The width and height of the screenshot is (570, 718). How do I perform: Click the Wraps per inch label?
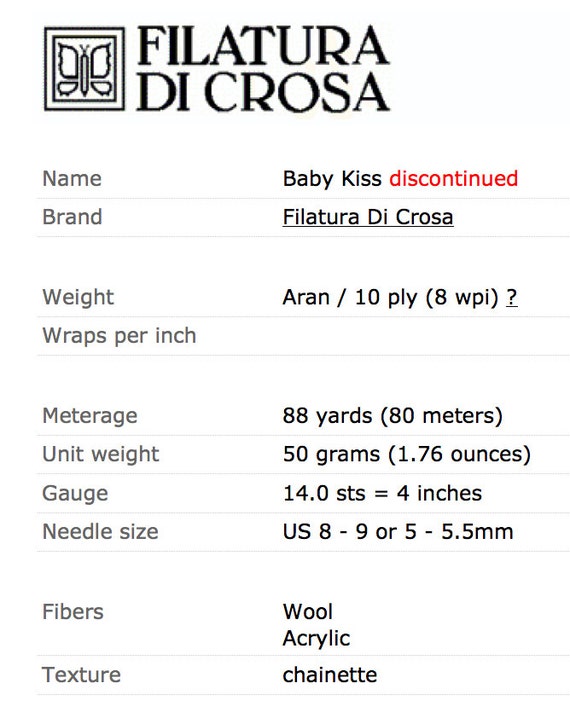click(x=119, y=336)
